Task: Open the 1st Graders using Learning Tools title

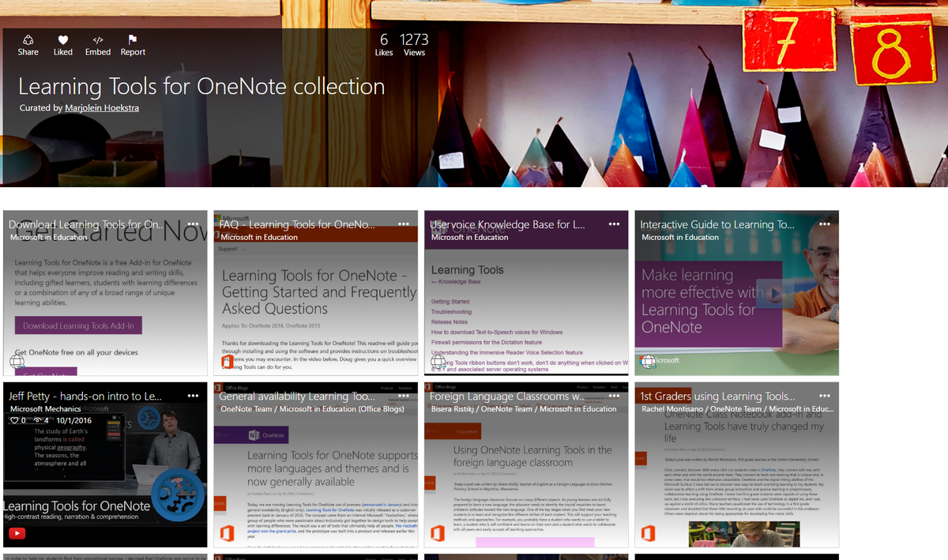Action: coord(717,397)
